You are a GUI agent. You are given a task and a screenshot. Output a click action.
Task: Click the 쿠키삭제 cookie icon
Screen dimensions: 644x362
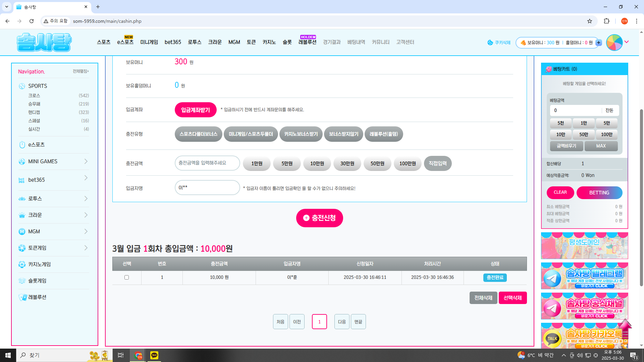click(x=490, y=43)
